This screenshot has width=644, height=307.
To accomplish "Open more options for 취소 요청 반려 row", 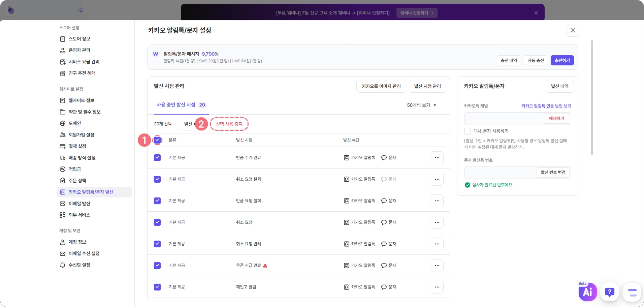I will pyautogui.click(x=437, y=244).
